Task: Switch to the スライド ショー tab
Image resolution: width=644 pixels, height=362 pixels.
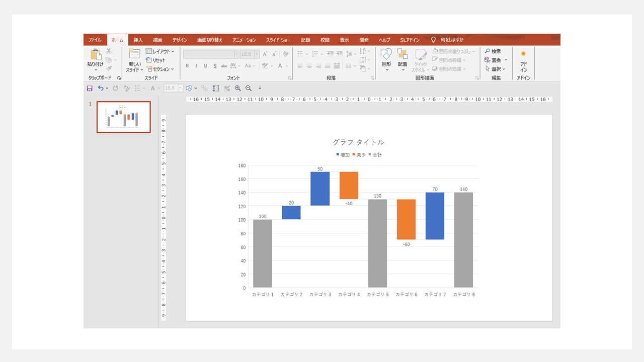Action: point(278,40)
